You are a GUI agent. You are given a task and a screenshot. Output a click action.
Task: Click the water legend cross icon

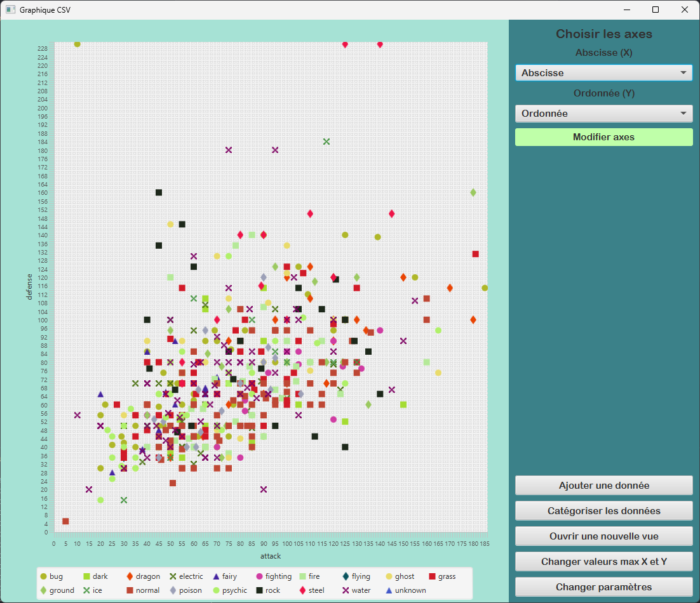point(346,590)
